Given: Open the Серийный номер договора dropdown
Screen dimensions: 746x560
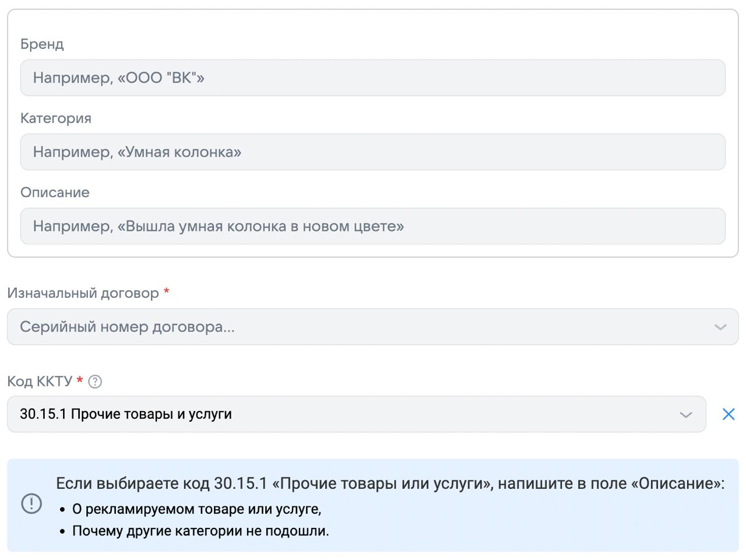Looking at the screenshot, I should click(x=350, y=327).
